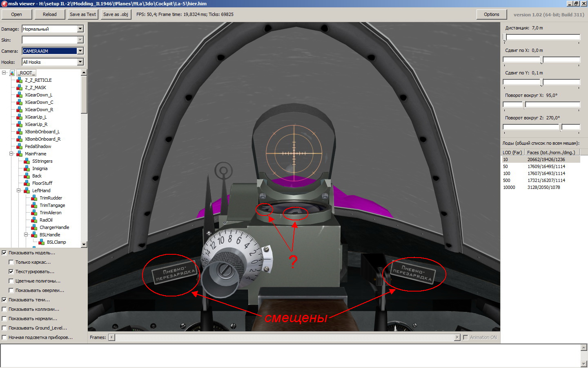Image resolution: width=588 pixels, height=368 pixels.
Task: Enable 'Показывать коллизии' checkbox
Action: click(4, 309)
